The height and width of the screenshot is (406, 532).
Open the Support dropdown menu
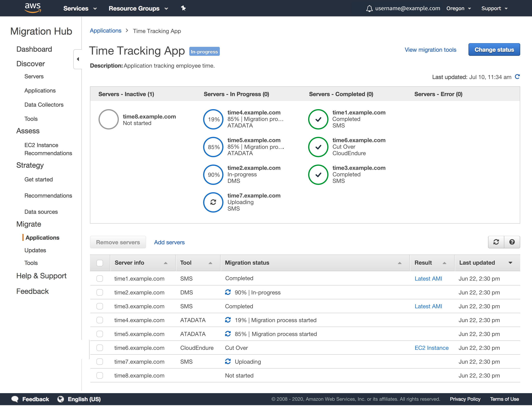coord(494,9)
